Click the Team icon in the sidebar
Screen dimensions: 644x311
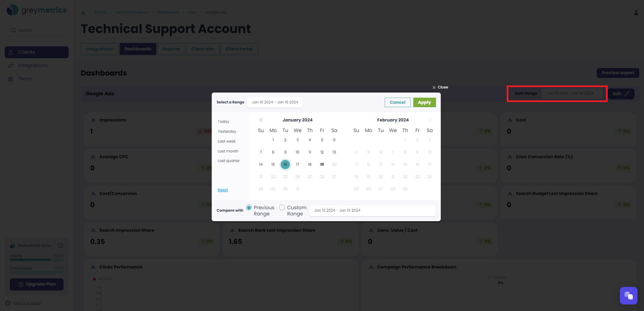click(x=10, y=79)
